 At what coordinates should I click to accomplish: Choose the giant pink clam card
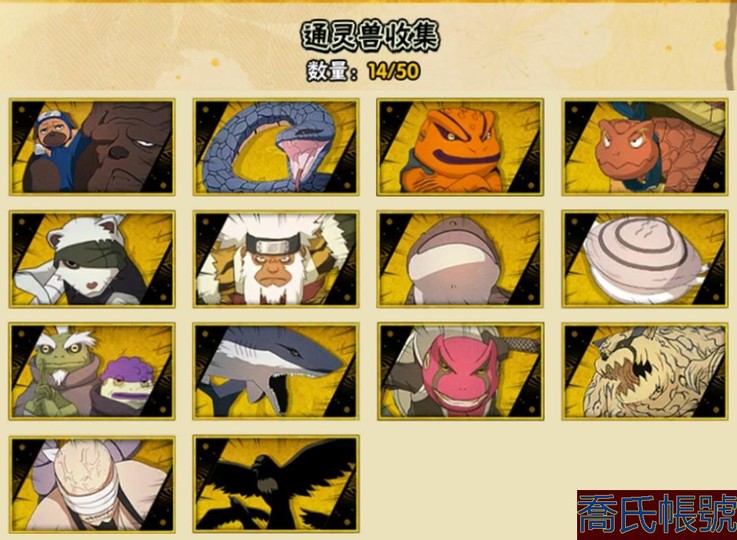(645, 259)
